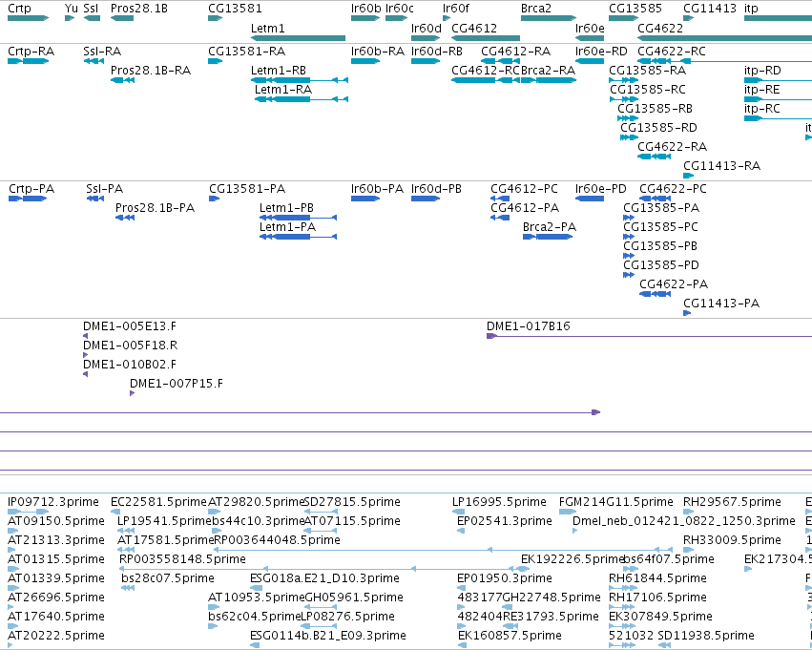
Task: Click the CG13581 gene label
Action: coord(235,9)
